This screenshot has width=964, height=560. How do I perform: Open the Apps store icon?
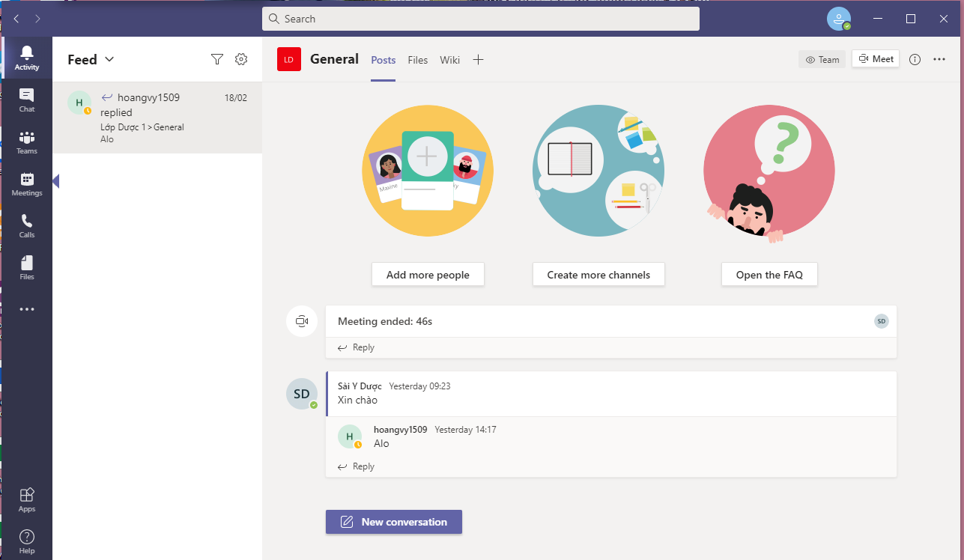click(x=27, y=499)
